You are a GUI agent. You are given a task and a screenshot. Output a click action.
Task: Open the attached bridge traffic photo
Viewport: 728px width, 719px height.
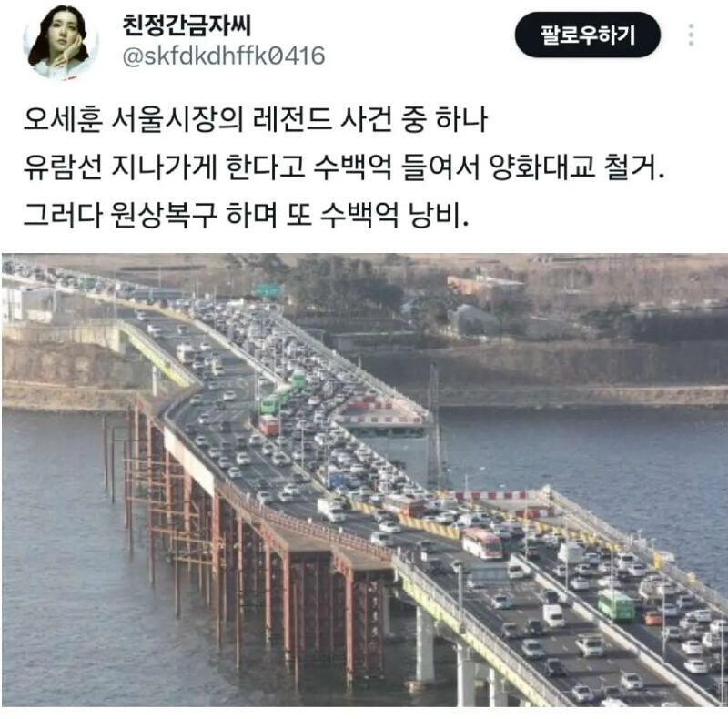point(365,480)
